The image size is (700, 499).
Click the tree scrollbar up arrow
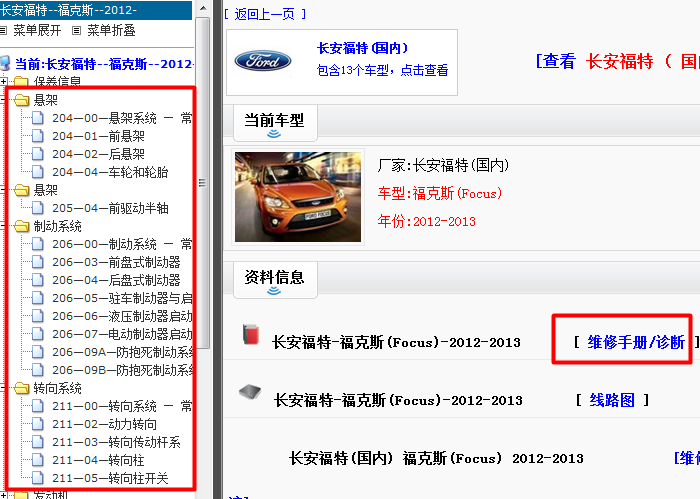[203, 8]
